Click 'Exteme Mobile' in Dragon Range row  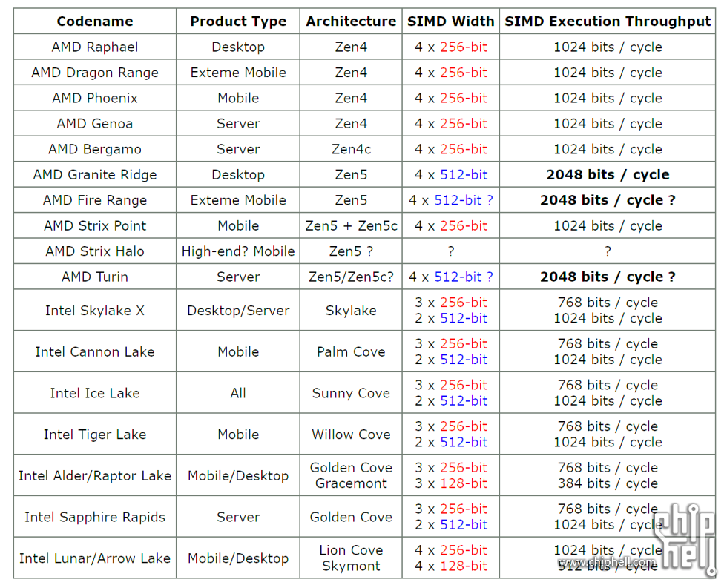[238, 72]
